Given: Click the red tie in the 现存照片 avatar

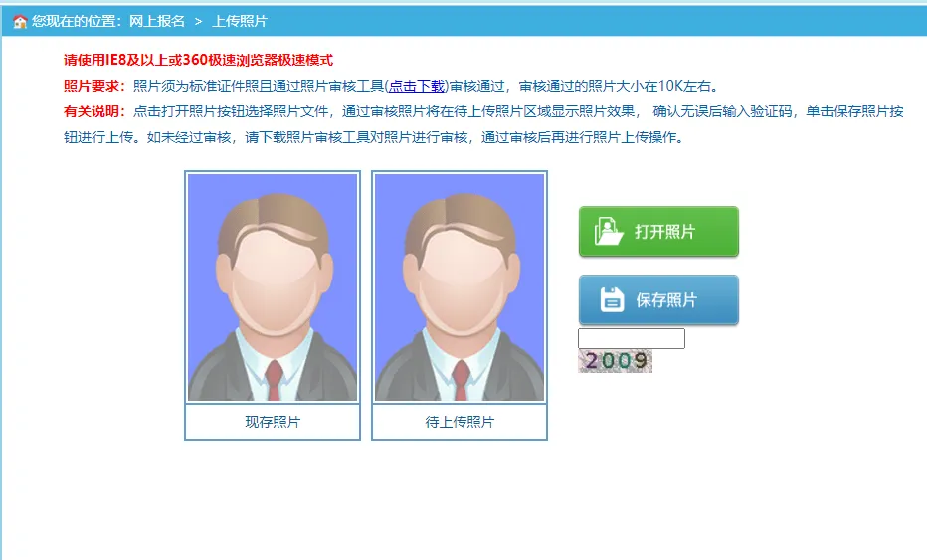Looking at the screenshot, I should (274, 380).
